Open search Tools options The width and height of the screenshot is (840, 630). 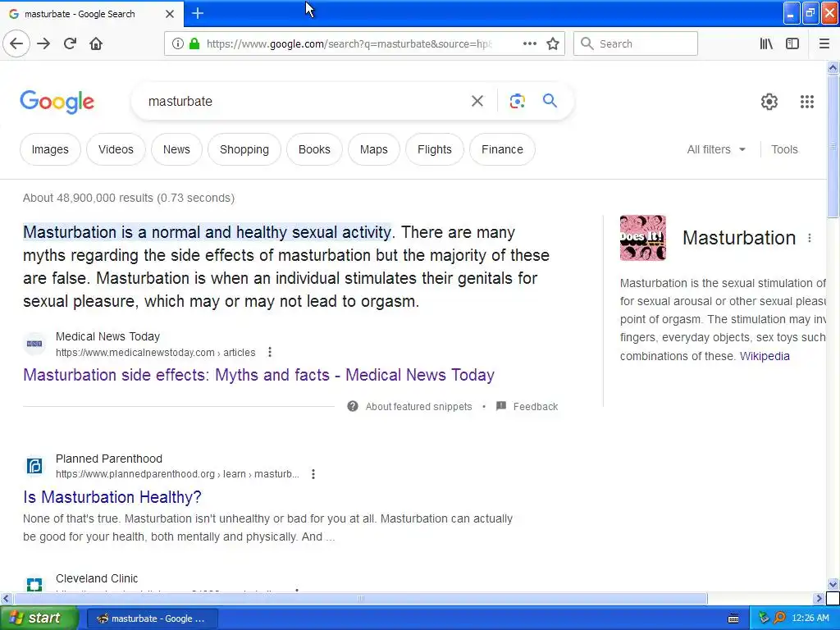[x=784, y=149]
